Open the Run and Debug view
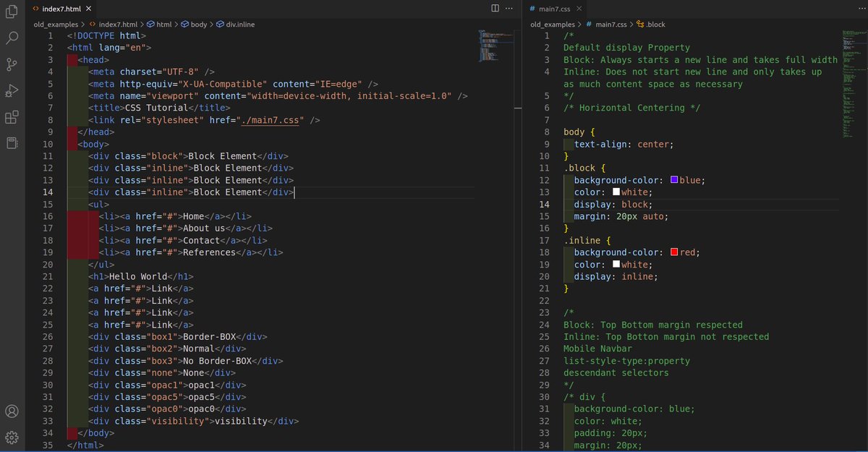 click(x=12, y=90)
